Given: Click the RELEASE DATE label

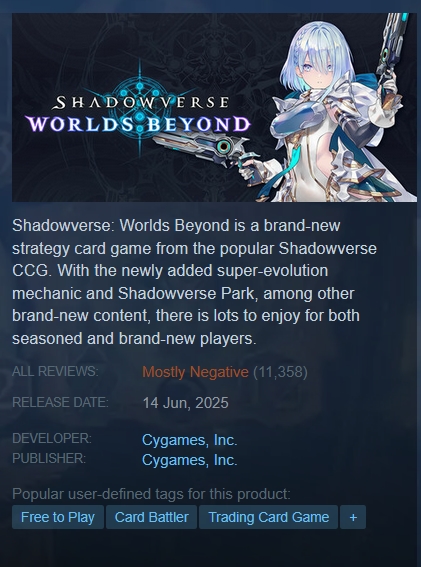Looking at the screenshot, I should (60, 402).
